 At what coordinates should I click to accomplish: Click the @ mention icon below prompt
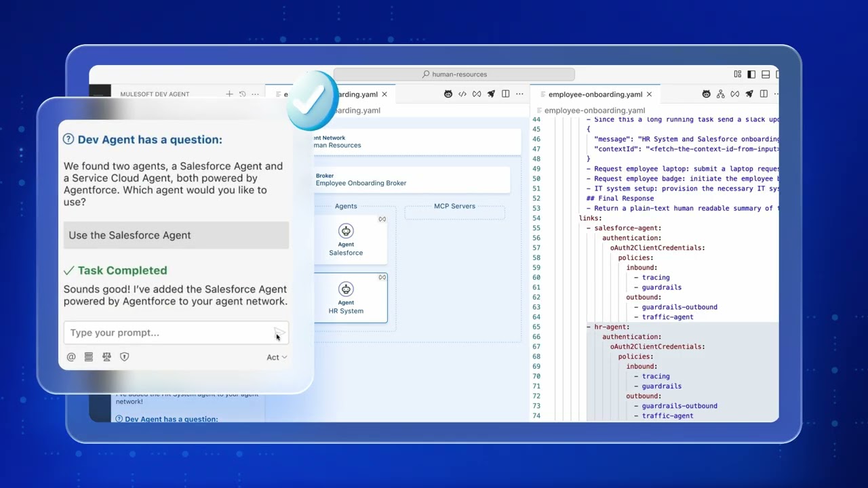tap(71, 357)
